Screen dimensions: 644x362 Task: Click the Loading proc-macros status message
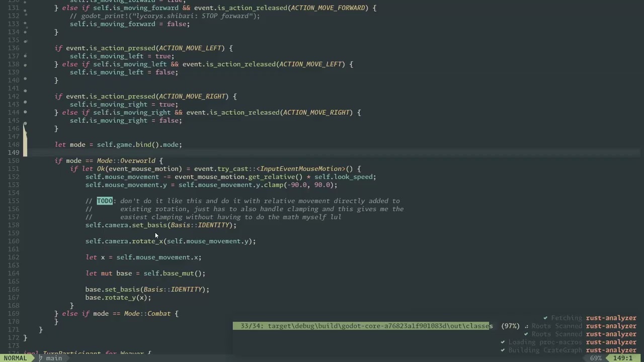tap(545, 342)
